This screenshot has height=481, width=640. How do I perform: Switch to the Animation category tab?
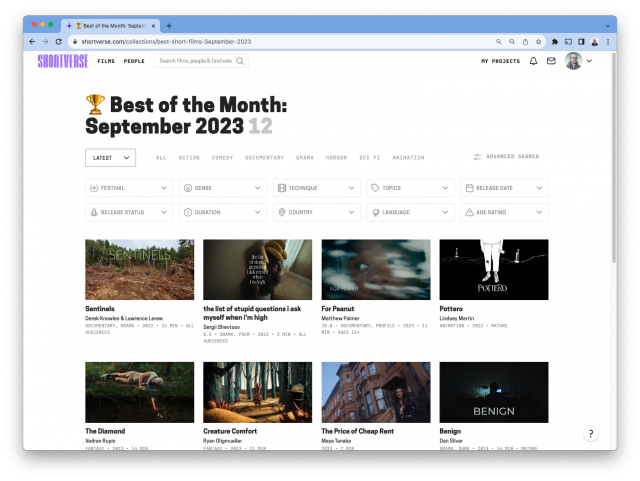click(408, 158)
